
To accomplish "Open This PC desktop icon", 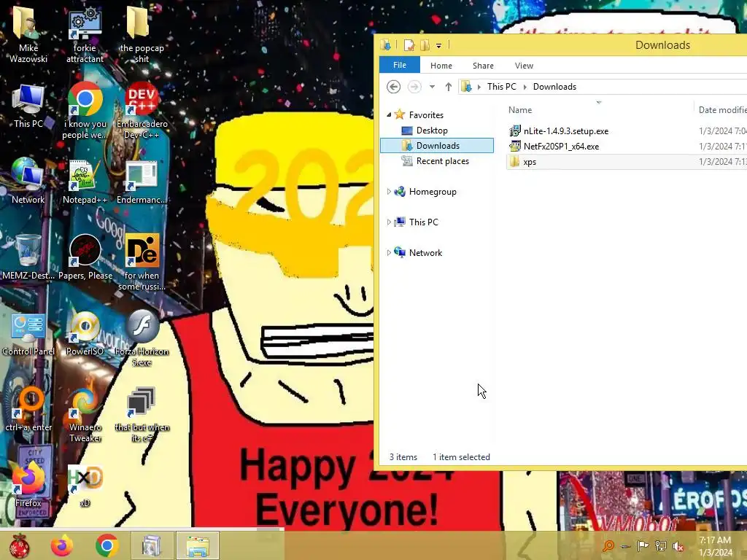I will click(x=28, y=106).
